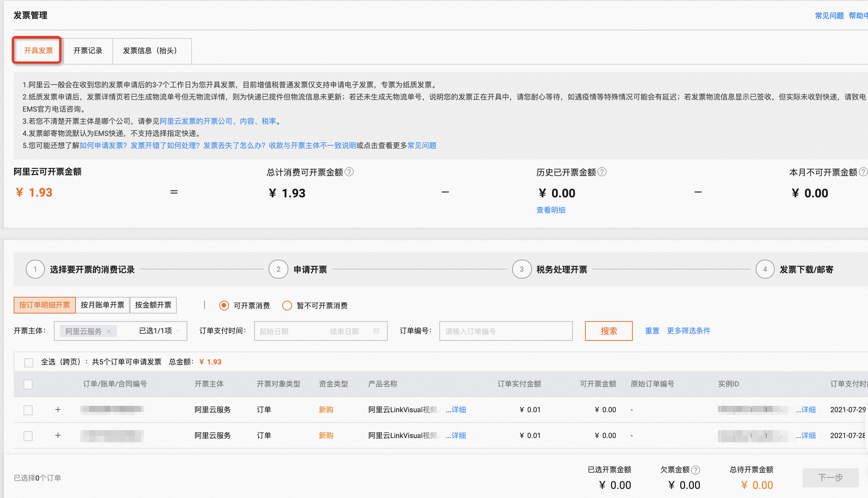The image size is (868, 498).
Task: Select the 暂不可开票消费 radio button
Action: click(x=287, y=306)
